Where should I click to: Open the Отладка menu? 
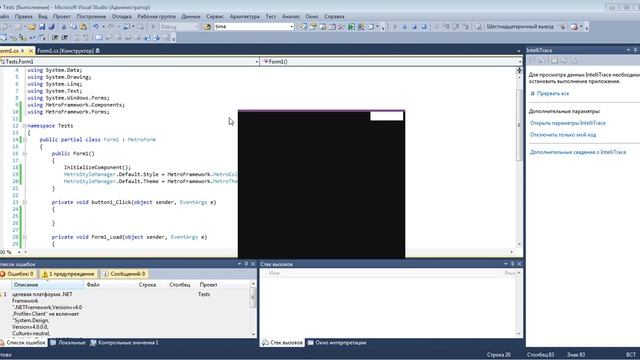coord(122,16)
